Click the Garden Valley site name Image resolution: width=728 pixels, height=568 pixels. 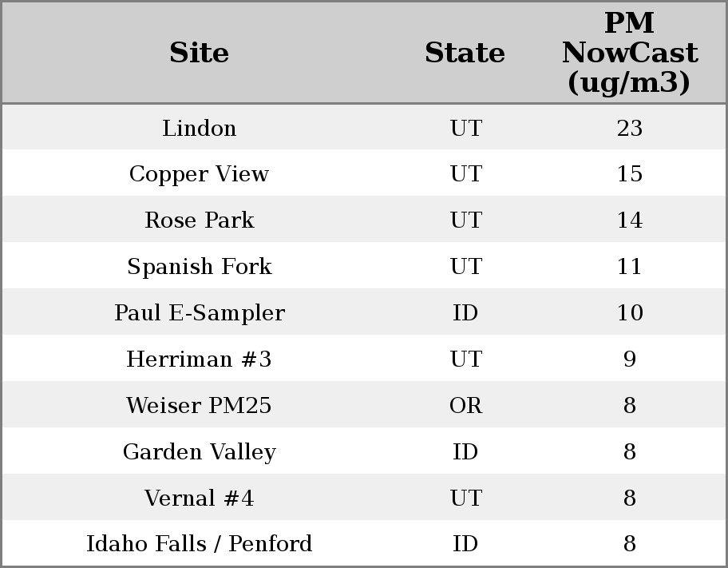[x=199, y=452]
